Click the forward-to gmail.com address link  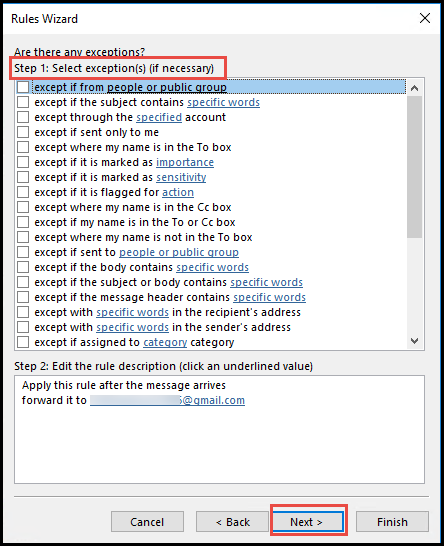tap(168, 400)
